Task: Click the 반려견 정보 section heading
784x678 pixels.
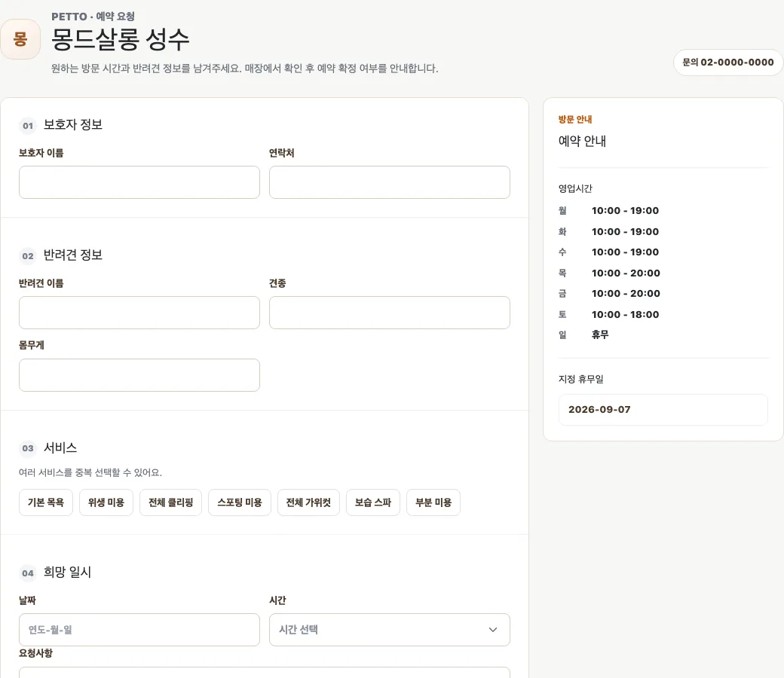Action: click(73, 255)
